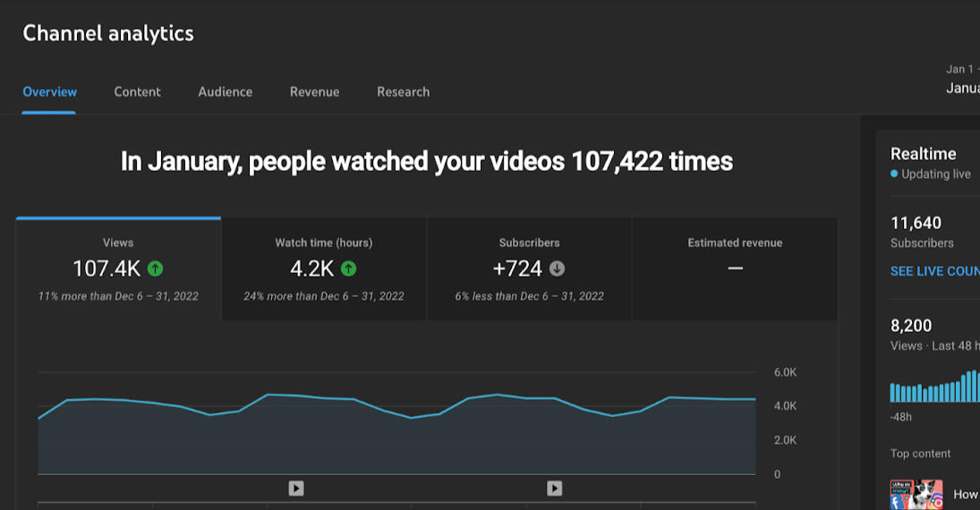Viewport: 980px width, 510px height.
Task: Select the Subscribers metric card
Action: click(529, 268)
